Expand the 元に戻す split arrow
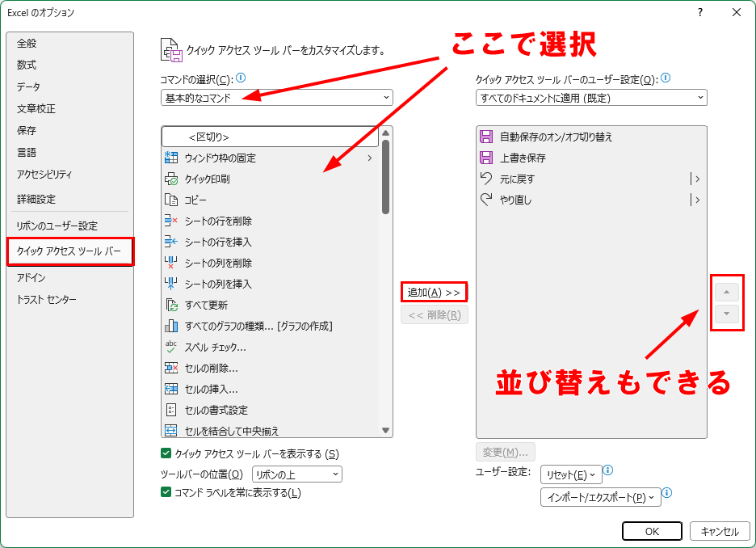756x548 pixels. coord(697,179)
